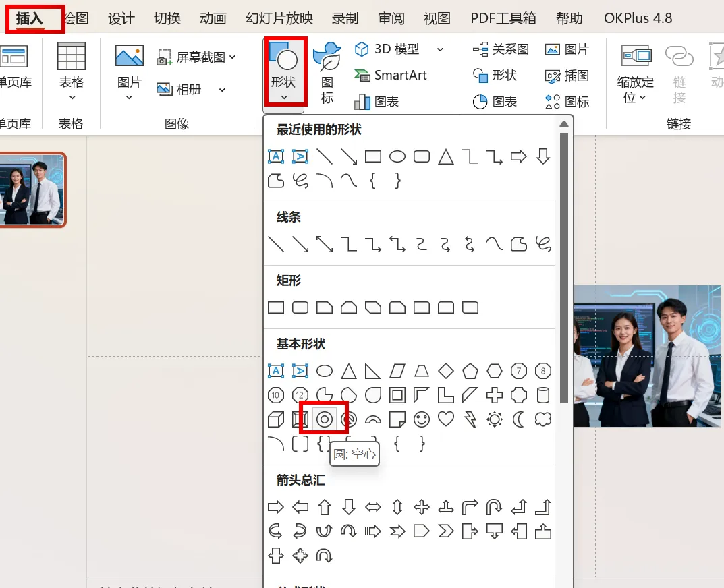Open the OKPlus 4.8 tab
This screenshot has width=724, height=588.
(x=638, y=18)
